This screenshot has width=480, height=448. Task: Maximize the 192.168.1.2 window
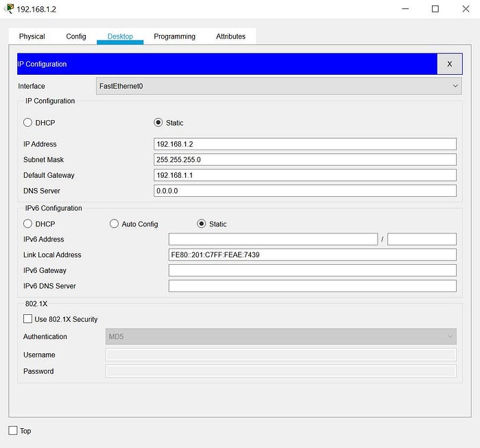pos(435,9)
